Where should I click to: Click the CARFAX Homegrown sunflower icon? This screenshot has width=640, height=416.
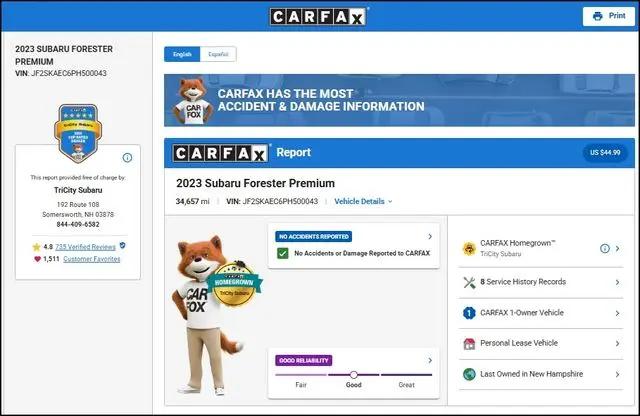coord(469,248)
